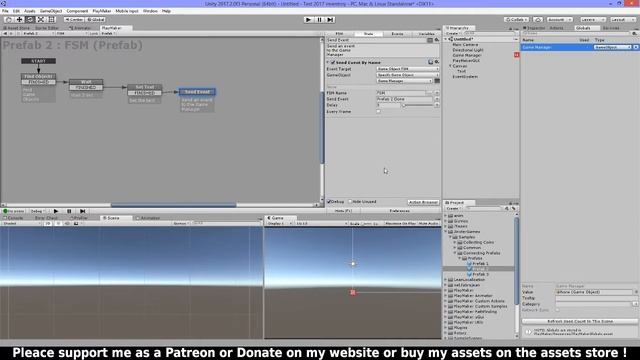640x360 pixels.
Task: Select the Send Event state node
Action: tap(197, 92)
